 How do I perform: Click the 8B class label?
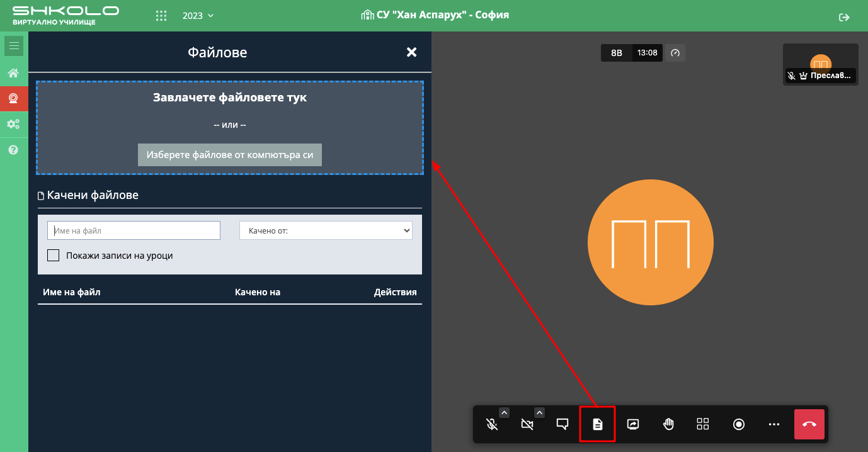coord(617,53)
